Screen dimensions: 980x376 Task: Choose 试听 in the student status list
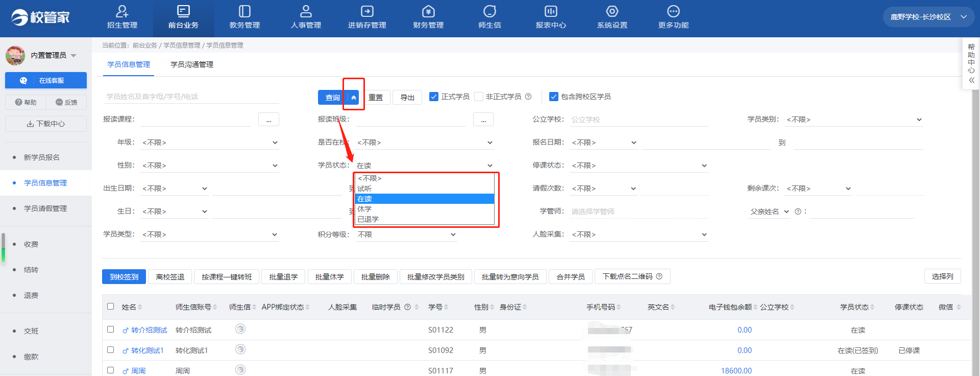pyautogui.click(x=424, y=189)
